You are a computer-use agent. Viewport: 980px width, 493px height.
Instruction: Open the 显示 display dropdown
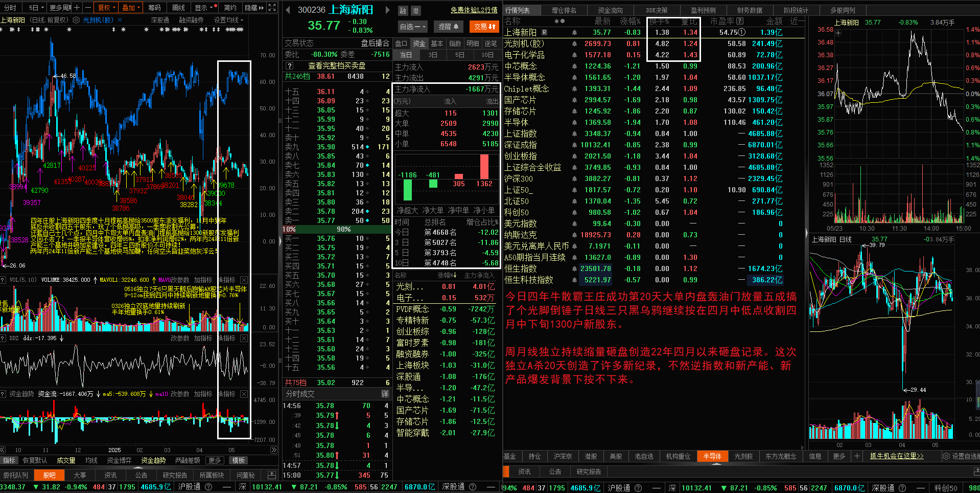204,8
